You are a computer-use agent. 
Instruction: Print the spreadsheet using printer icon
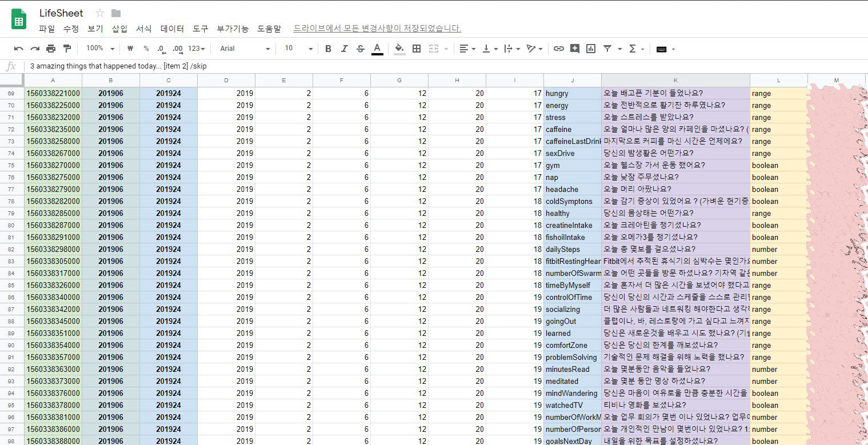[51, 49]
